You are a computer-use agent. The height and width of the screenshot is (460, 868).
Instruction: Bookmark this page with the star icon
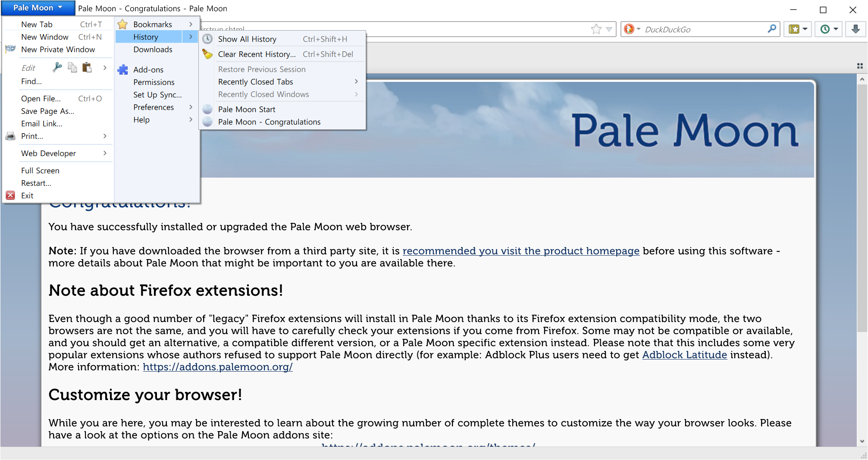pyautogui.click(x=596, y=29)
